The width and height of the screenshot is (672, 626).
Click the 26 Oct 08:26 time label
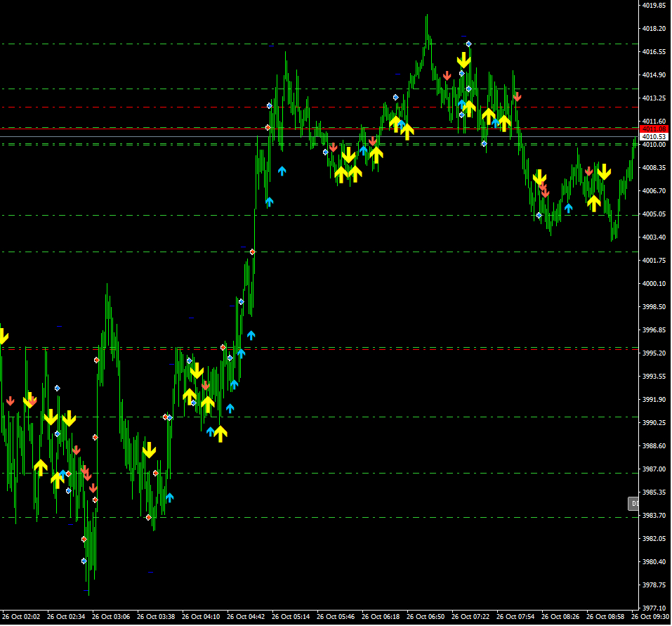tap(560, 617)
